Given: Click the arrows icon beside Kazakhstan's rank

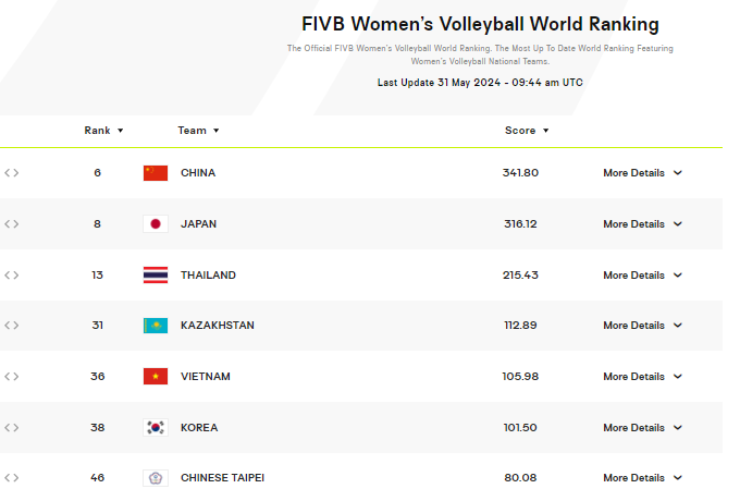Looking at the screenshot, I should (x=11, y=325).
